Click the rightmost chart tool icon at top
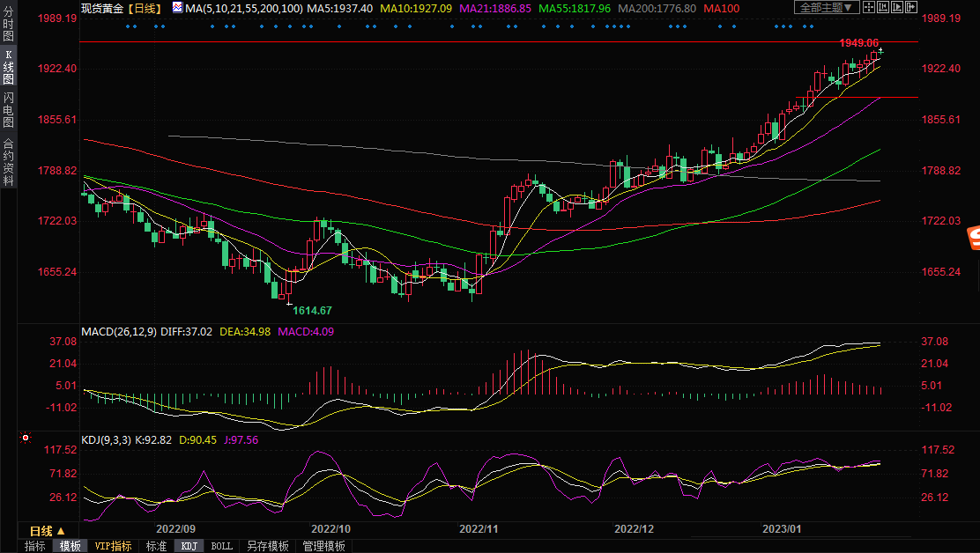This screenshot has height=553, width=980. (x=912, y=8)
